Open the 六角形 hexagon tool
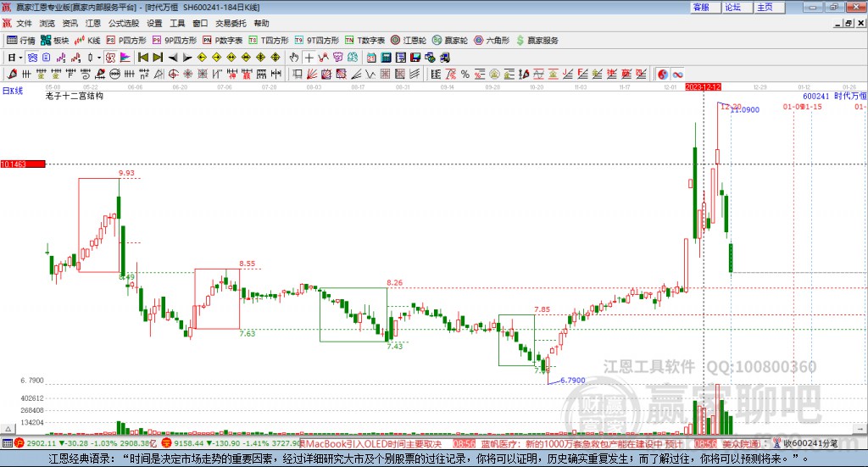 [492, 41]
